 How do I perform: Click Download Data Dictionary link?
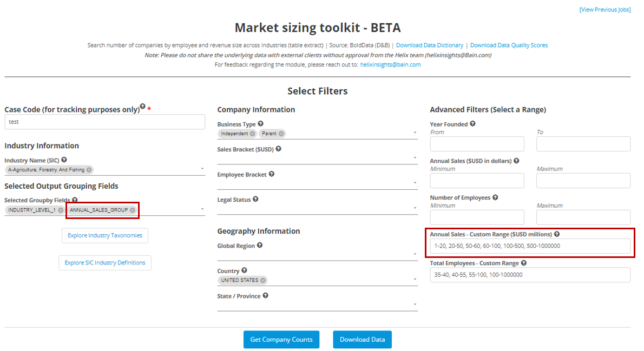(x=429, y=45)
